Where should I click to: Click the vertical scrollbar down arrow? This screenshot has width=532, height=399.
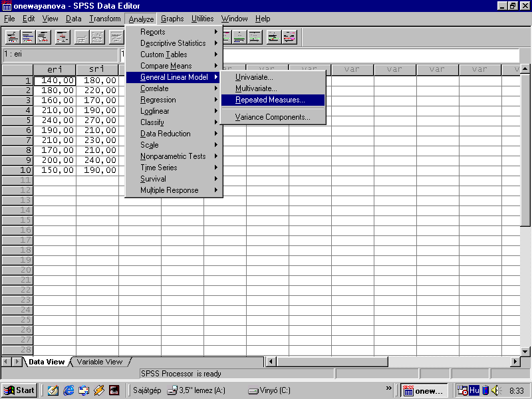[525, 351]
